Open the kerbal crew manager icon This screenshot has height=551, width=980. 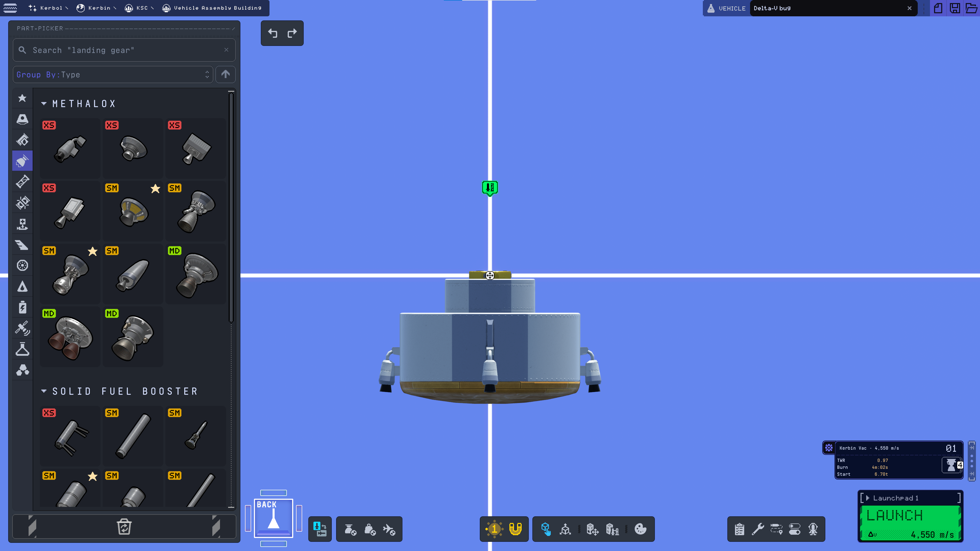click(x=813, y=529)
